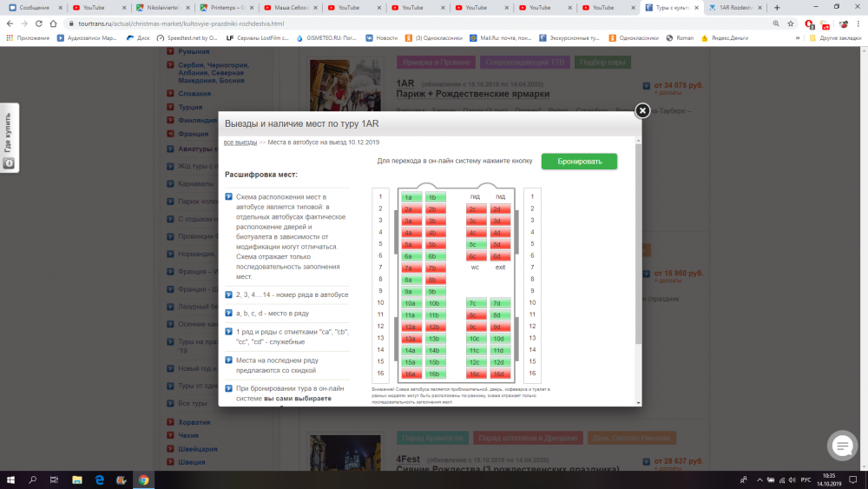Click the browser reload icon
The width and height of the screenshot is (868, 489).
pyautogui.click(x=41, y=23)
